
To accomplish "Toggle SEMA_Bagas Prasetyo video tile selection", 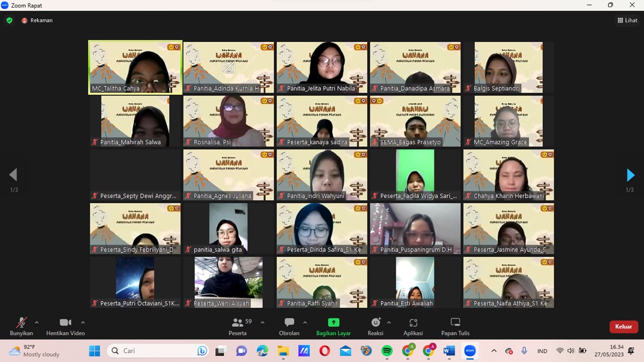I will [415, 121].
